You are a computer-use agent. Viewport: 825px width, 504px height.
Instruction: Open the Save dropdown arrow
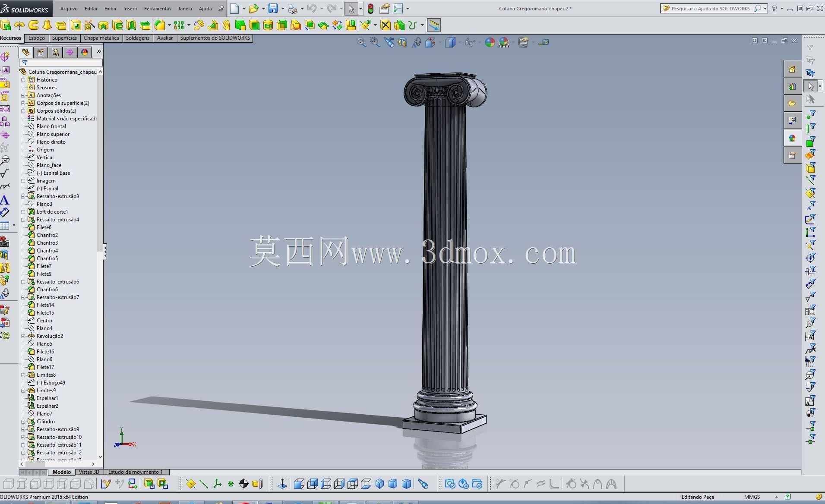point(282,9)
